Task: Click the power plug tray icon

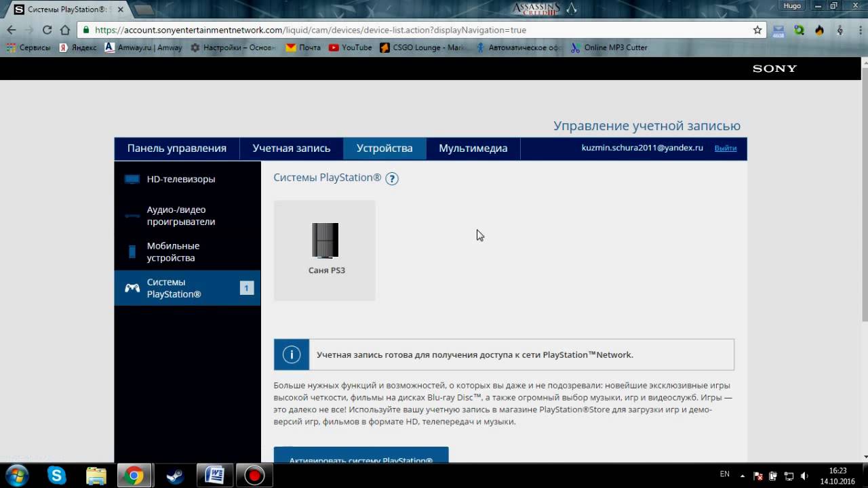Action: point(774,476)
